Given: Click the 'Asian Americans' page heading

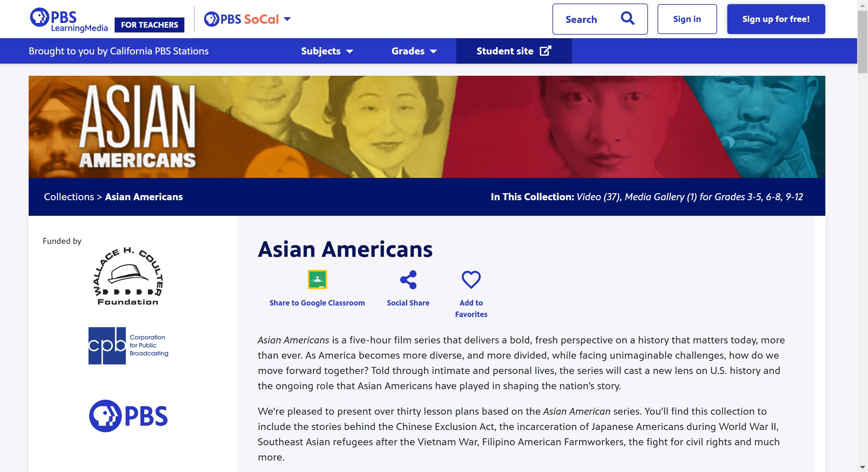Looking at the screenshot, I should pos(345,249).
